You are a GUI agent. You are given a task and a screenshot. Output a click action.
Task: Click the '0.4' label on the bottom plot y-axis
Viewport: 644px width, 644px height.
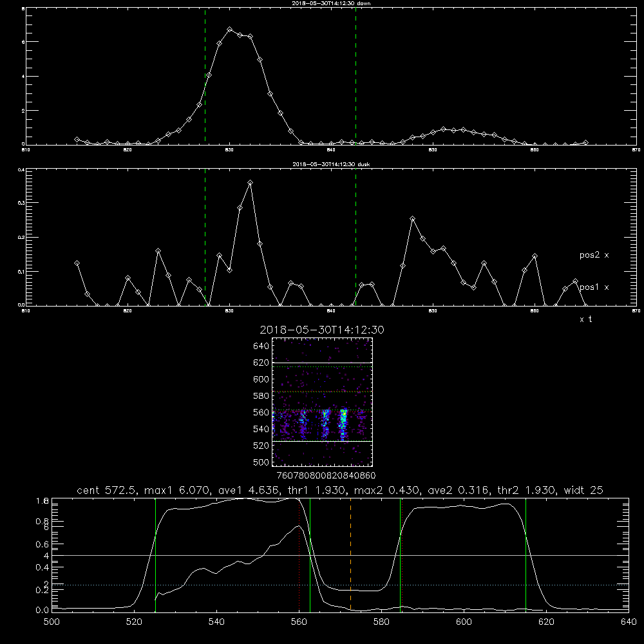pos(43,567)
